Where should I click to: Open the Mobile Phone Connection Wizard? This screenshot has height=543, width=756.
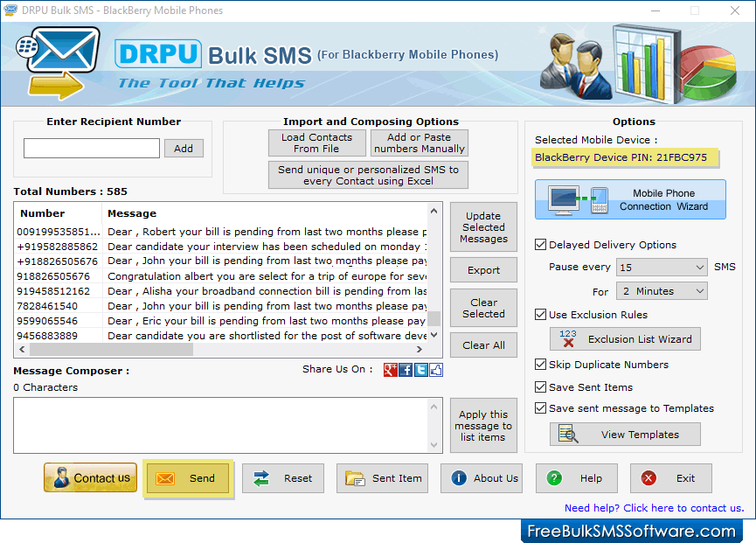(629, 199)
